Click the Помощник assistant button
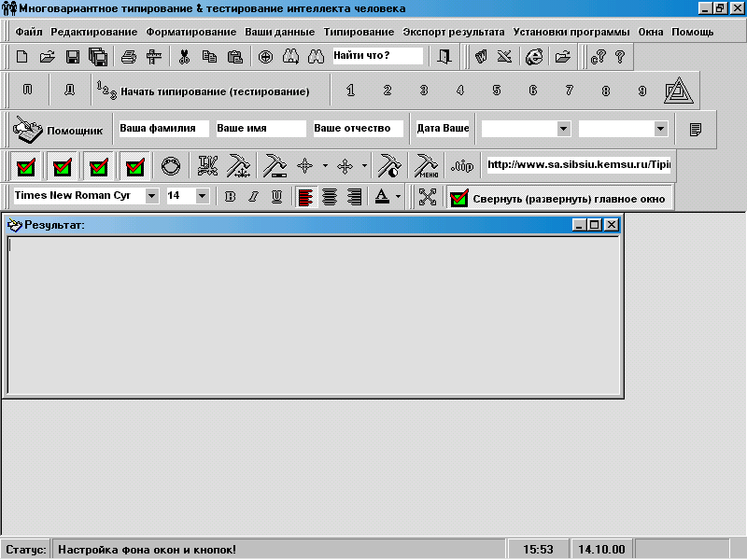Screen dimensions: 747x560 58,130
